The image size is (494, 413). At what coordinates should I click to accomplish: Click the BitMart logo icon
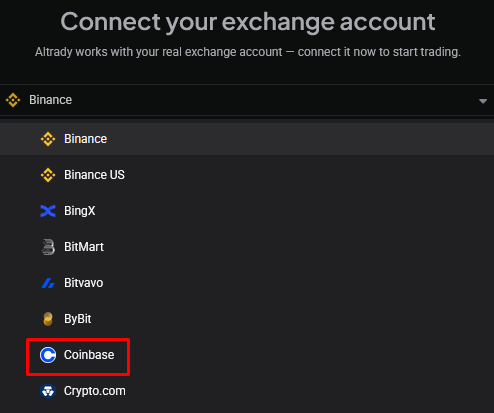48,247
